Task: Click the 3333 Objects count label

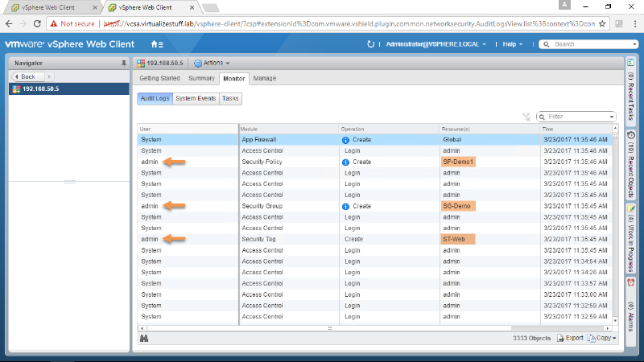Action: pyautogui.click(x=531, y=338)
